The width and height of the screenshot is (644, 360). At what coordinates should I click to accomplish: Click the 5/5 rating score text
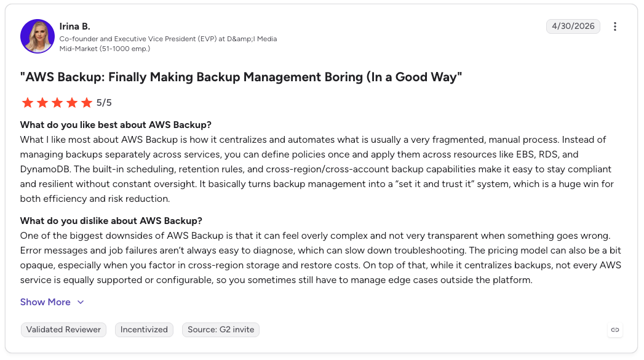click(104, 103)
